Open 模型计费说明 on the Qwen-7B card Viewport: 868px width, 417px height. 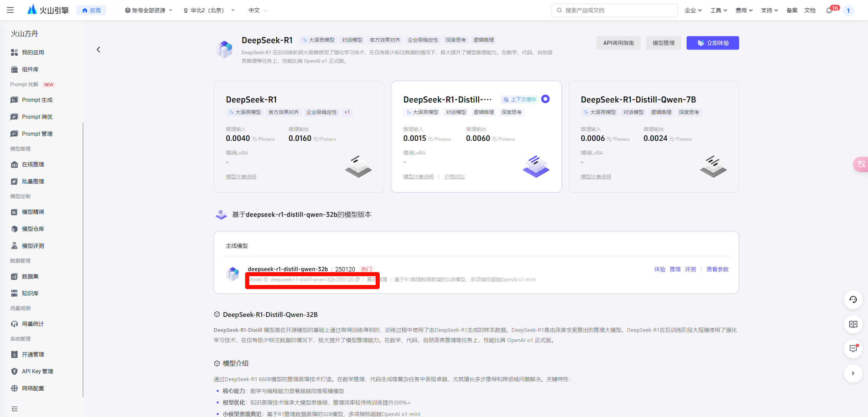click(x=596, y=177)
